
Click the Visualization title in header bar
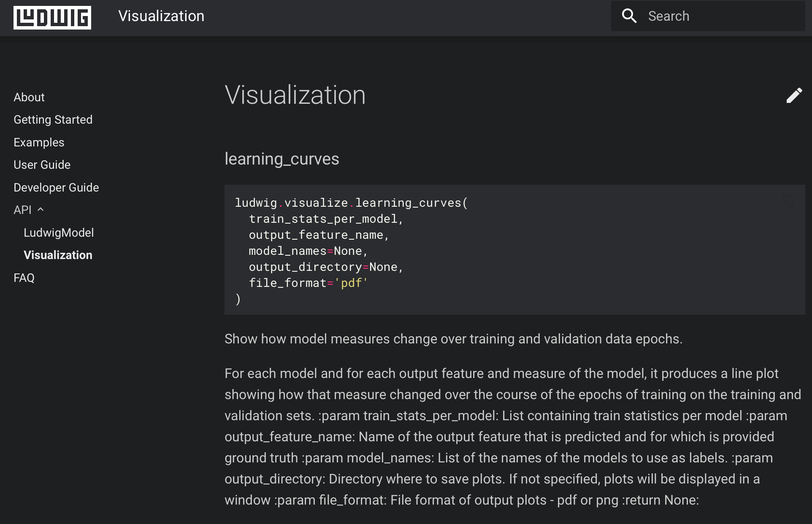pyautogui.click(x=161, y=16)
